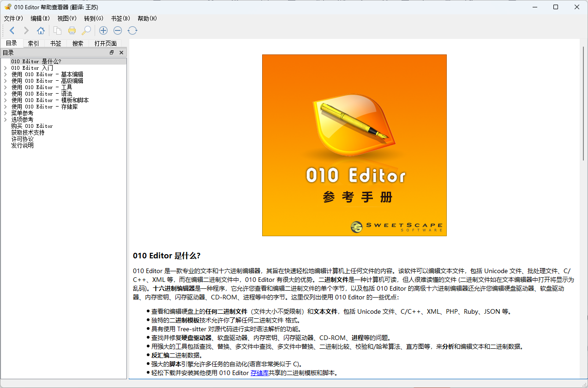Switch to the 搜索 tab
Screen dimensions: 588x388
click(78, 43)
